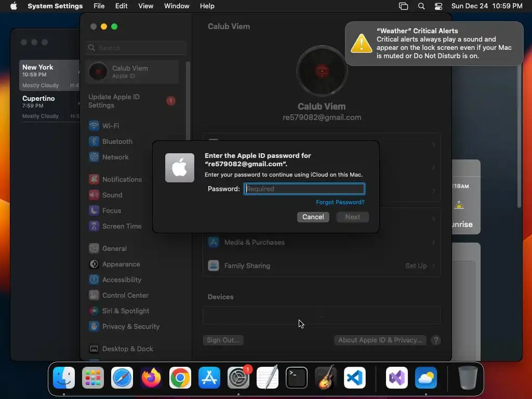This screenshot has height=399, width=532.
Task: Launch Firefox from the Dock
Action: coord(151,378)
